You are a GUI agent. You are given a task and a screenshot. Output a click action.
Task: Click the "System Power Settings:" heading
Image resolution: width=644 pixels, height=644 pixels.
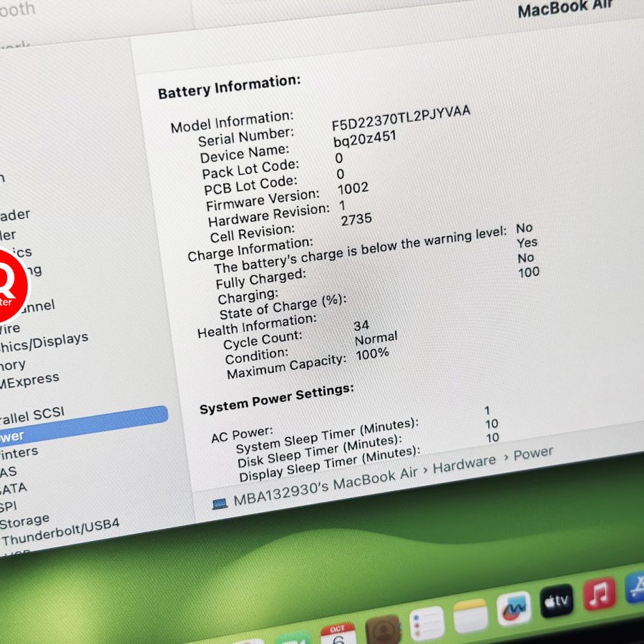[276, 399]
